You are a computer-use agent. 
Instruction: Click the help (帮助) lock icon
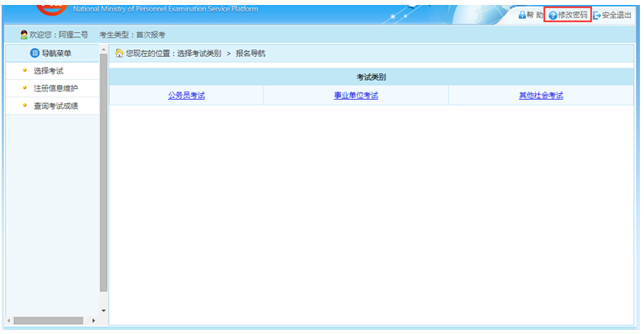click(521, 16)
